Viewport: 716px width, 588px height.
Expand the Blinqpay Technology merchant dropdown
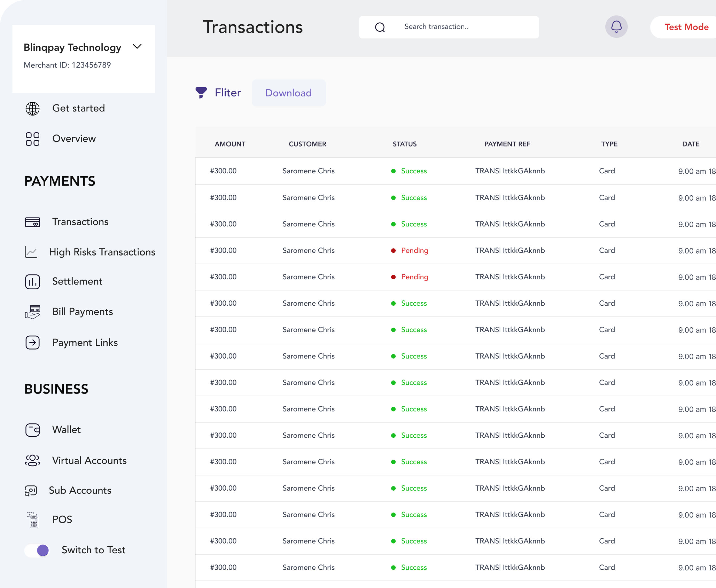(137, 46)
